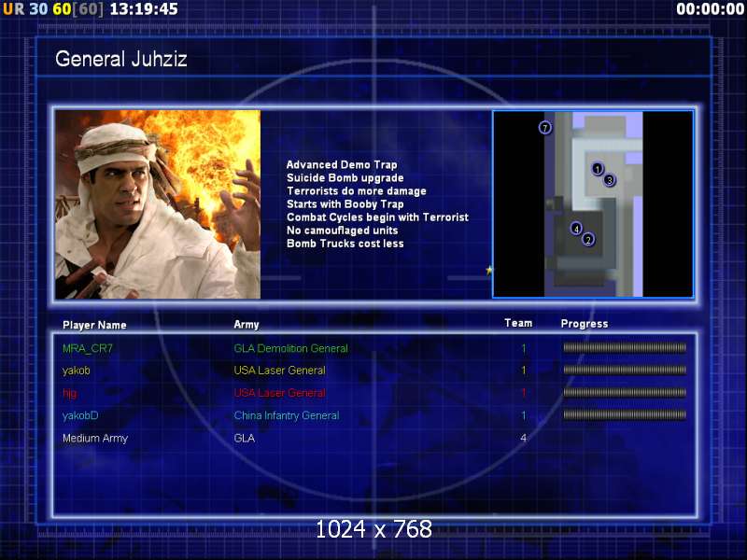Select player name yakob
Screen dimensions: 747x560
pos(77,371)
